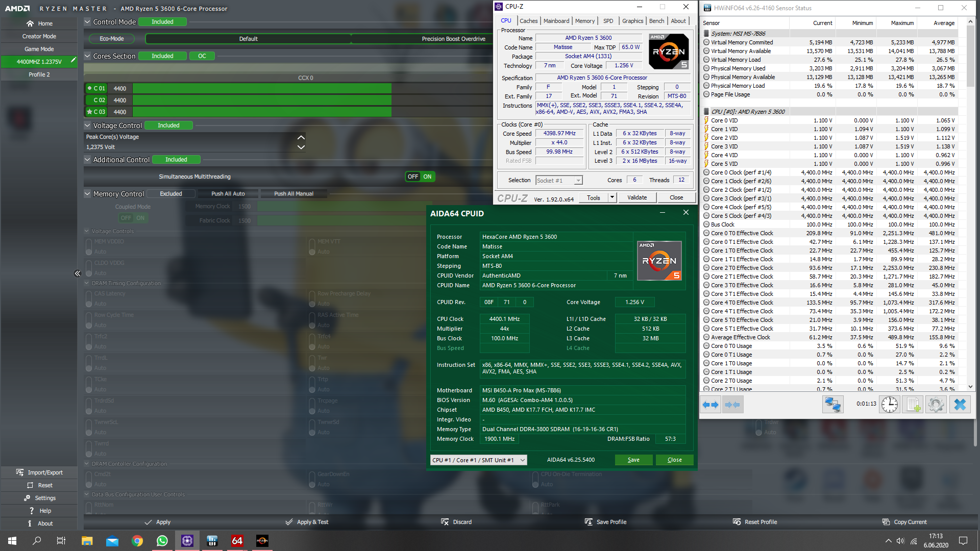Toggle Cores Section OC button
This screenshot has width=980, height=551.
tap(202, 56)
